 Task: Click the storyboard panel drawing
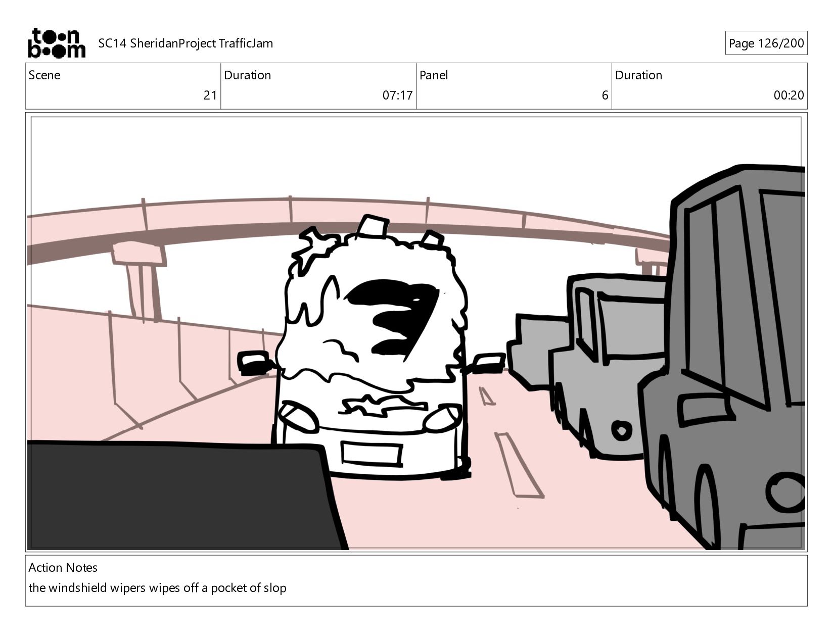click(416, 332)
